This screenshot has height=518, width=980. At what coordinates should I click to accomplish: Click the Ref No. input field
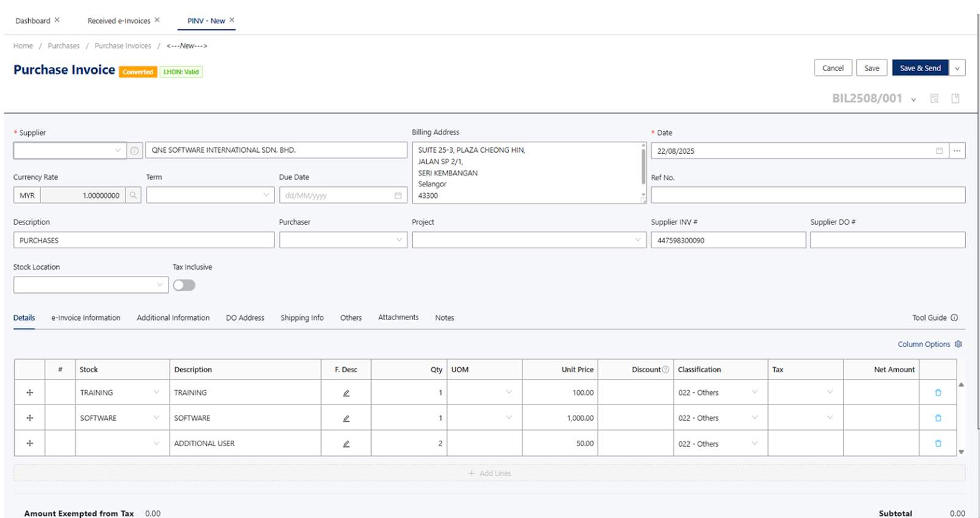808,195
